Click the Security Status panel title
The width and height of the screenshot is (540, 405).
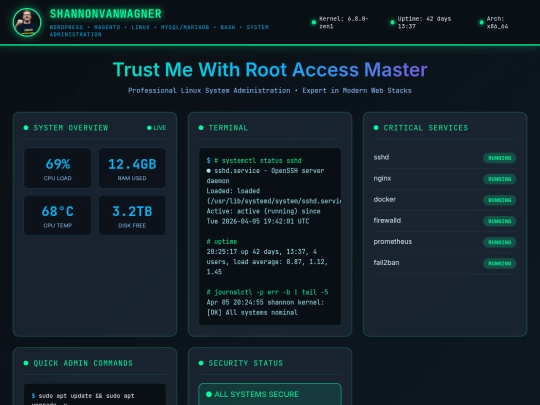coord(246,363)
